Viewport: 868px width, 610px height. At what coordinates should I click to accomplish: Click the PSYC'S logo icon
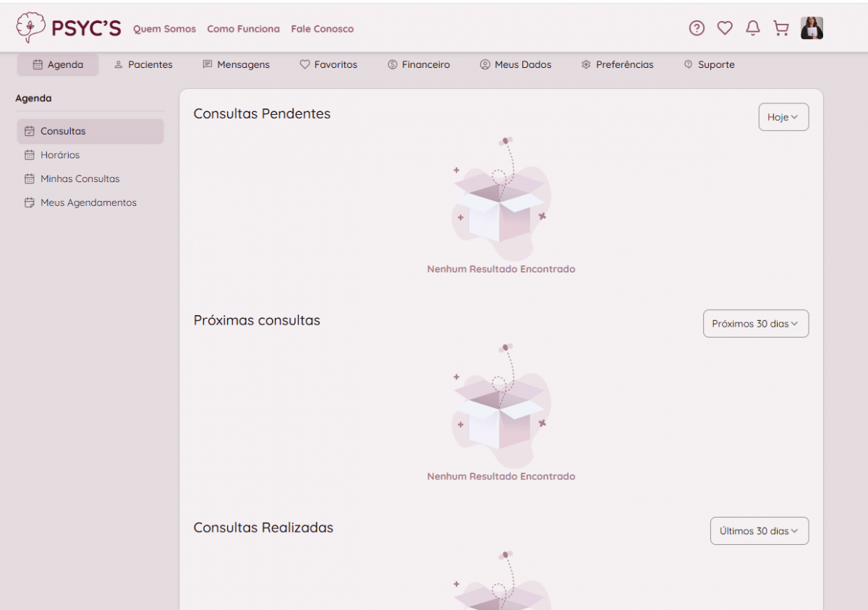click(30, 27)
